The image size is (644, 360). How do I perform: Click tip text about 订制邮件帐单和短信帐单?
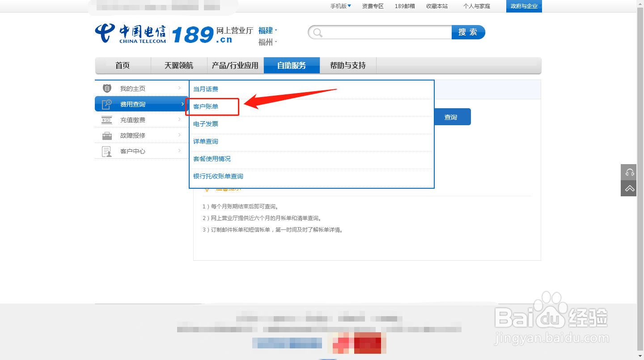coord(273,230)
